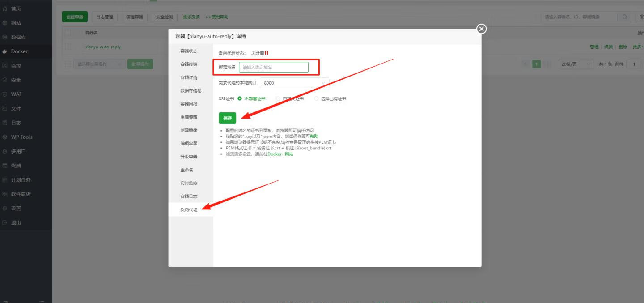
Task: Focus the container search input field
Action: 580,17
